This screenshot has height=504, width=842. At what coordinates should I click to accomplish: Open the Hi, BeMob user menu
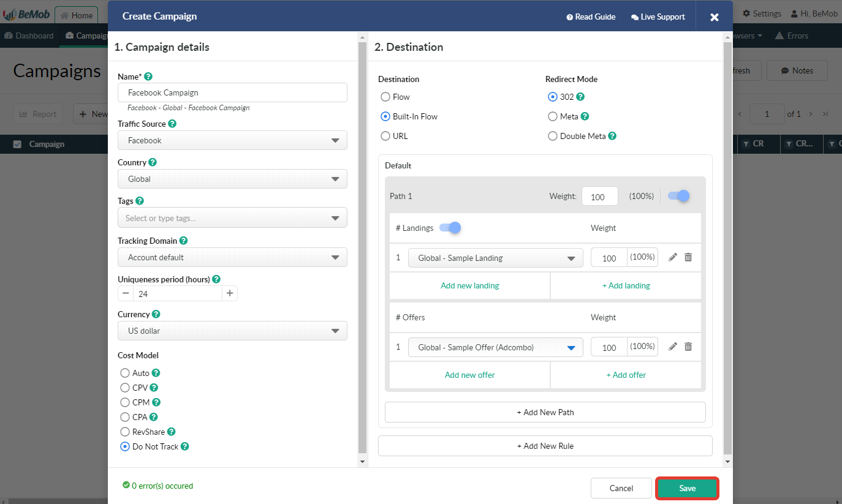[x=814, y=13]
